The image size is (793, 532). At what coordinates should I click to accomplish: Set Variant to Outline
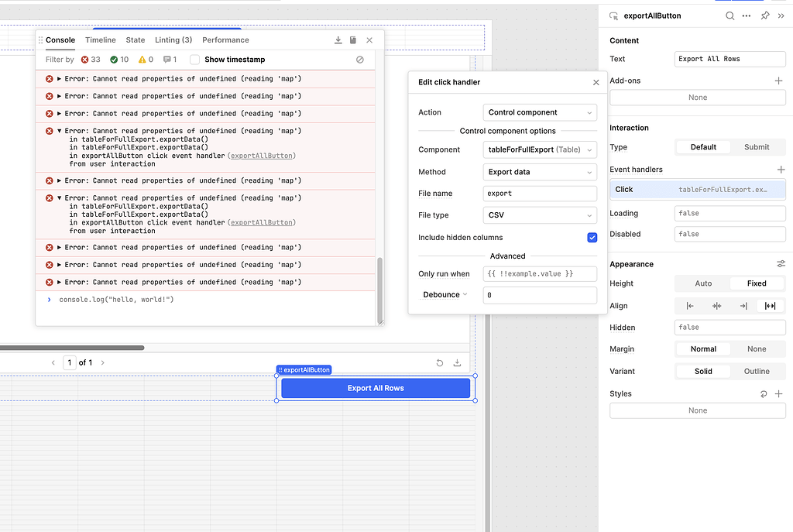point(757,372)
